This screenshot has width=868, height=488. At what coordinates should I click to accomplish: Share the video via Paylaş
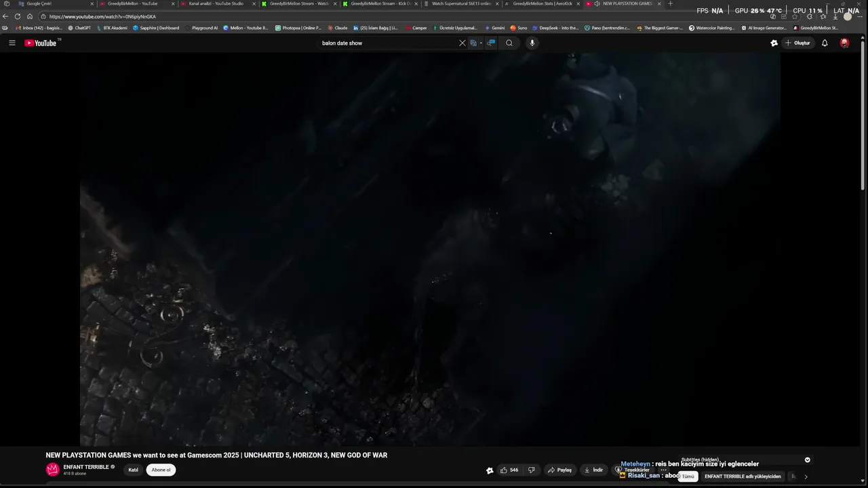(x=560, y=470)
